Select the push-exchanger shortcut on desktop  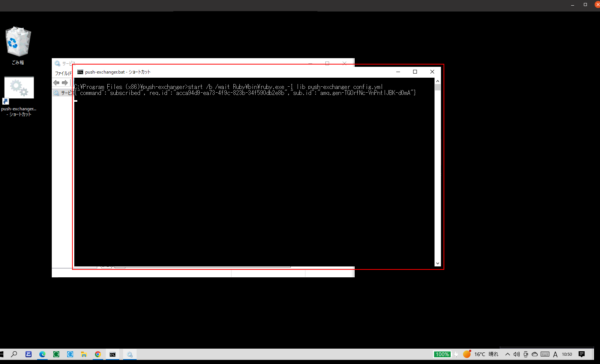pyautogui.click(x=19, y=97)
